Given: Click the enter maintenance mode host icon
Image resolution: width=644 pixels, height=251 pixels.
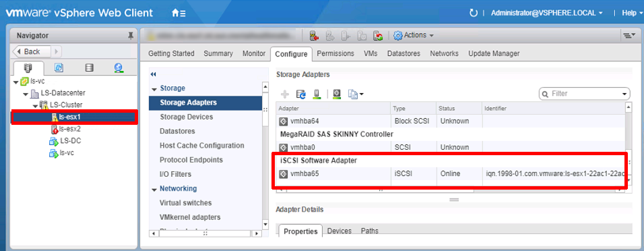Looking at the screenshot, I should [314, 36].
